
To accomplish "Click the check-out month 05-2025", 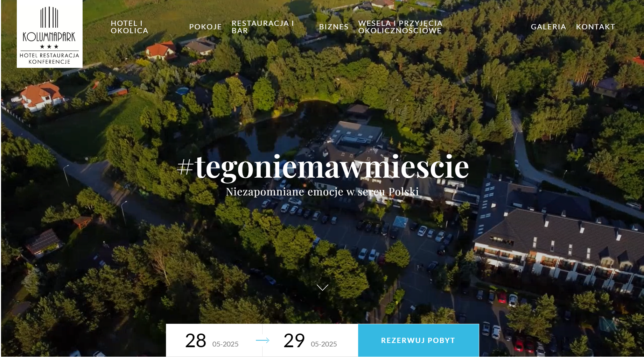I will pyautogui.click(x=324, y=344).
